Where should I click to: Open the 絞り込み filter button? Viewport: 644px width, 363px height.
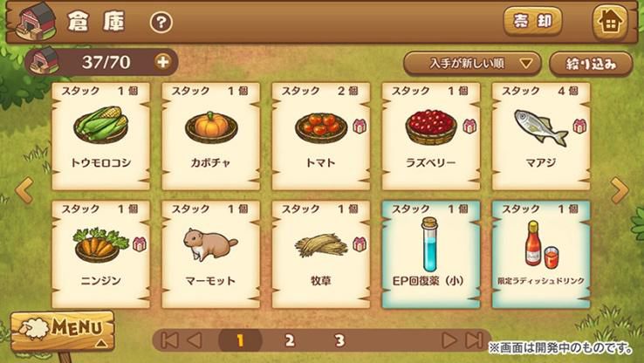591,64
